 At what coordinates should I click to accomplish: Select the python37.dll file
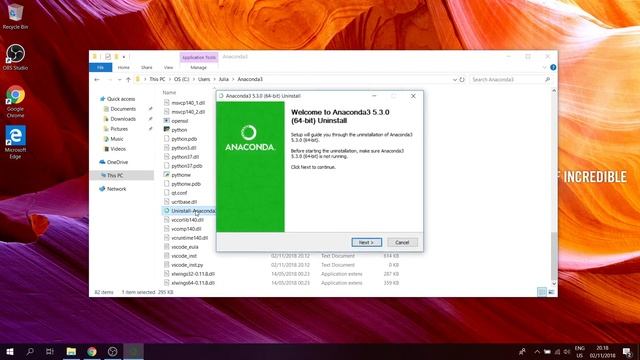click(x=185, y=157)
